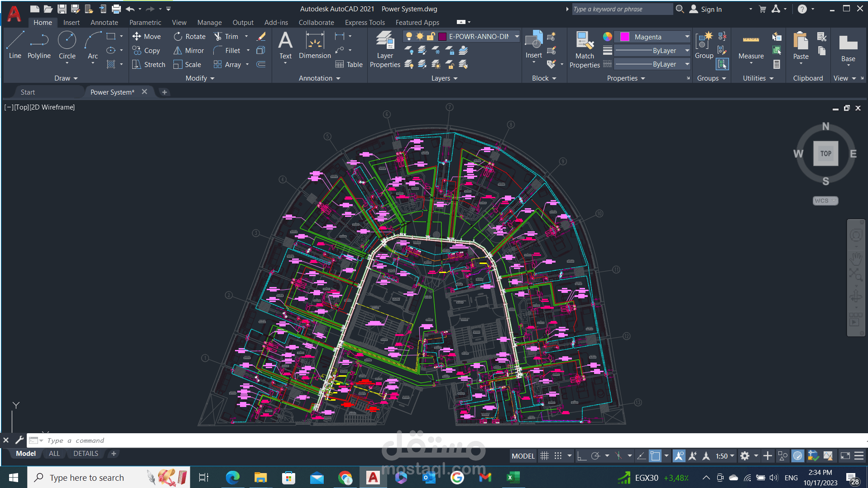This screenshot has width=868, height=488.
Task: Expand the Annotation panel
Action: [x=320, y=78]
